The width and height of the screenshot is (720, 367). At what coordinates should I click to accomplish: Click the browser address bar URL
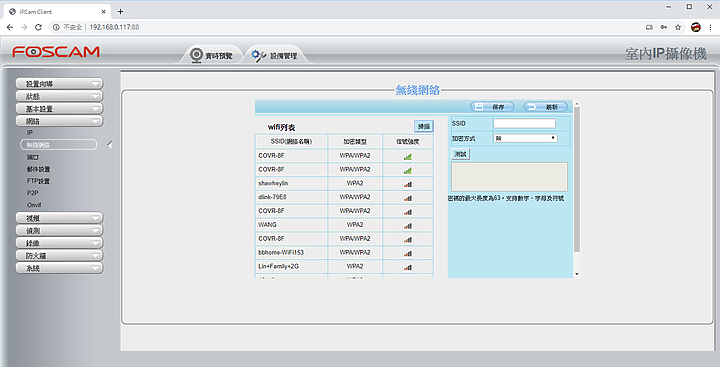pos(114,27)
